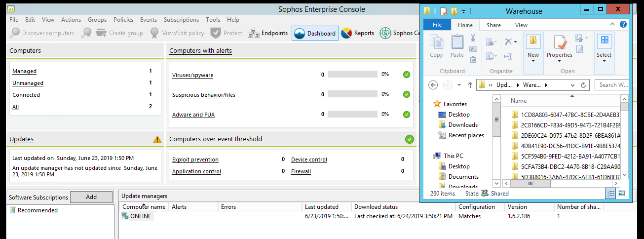Switch to the Share ribbon tab
Screen dimensions: 644x239
493,25
